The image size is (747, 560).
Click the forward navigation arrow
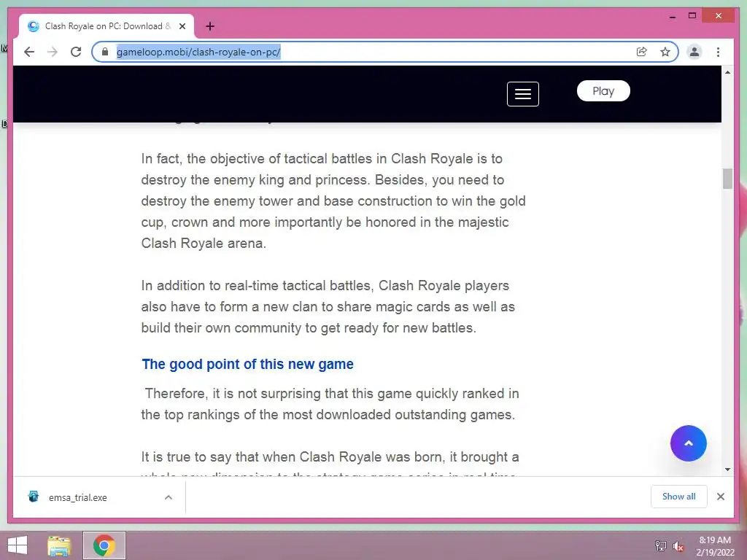click(53, 52)
